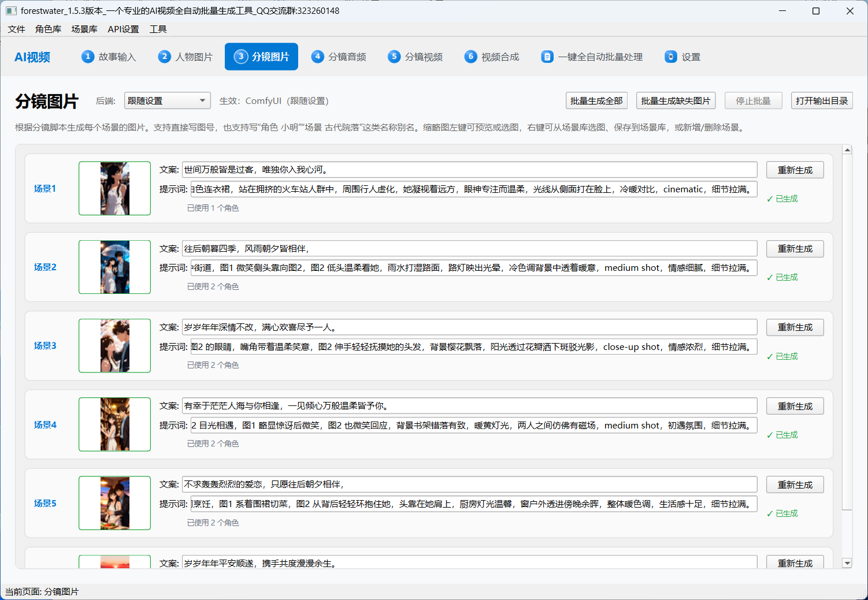Open the API设置 menu
This screenshot has height=600, width=868.
point(123,29)
